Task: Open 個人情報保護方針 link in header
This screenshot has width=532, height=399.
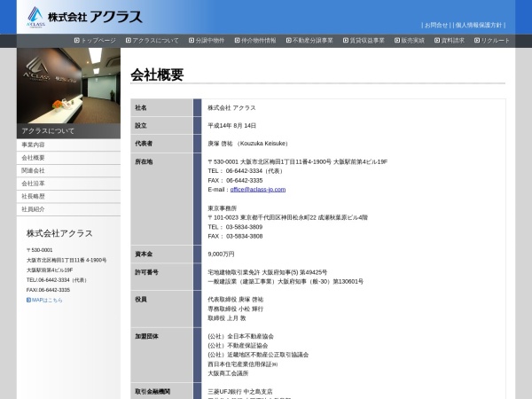Action: point(479,25)
